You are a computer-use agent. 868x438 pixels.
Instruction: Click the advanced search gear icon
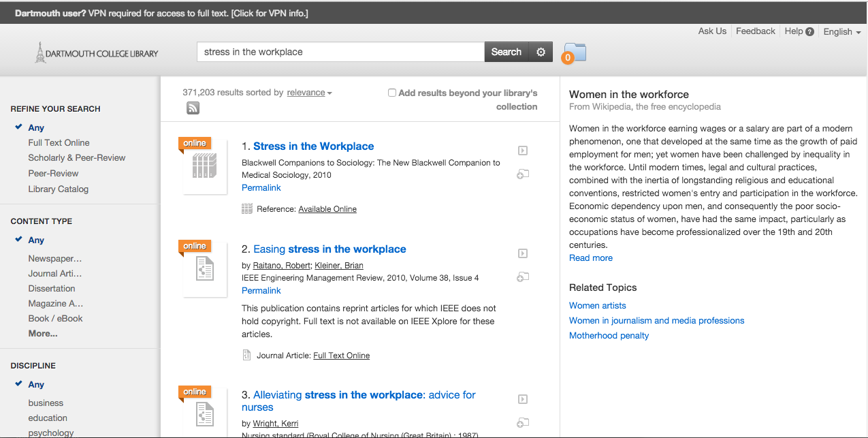541,52
